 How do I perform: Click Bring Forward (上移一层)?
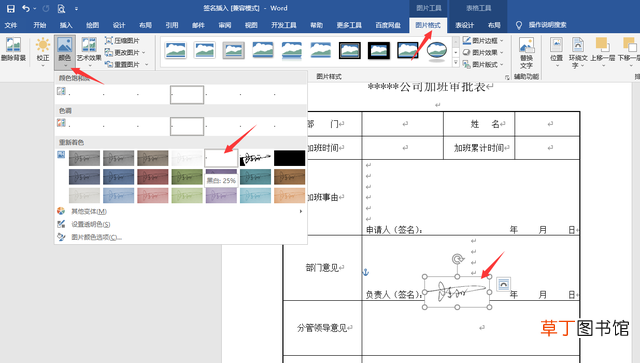(x=602, y=51)
